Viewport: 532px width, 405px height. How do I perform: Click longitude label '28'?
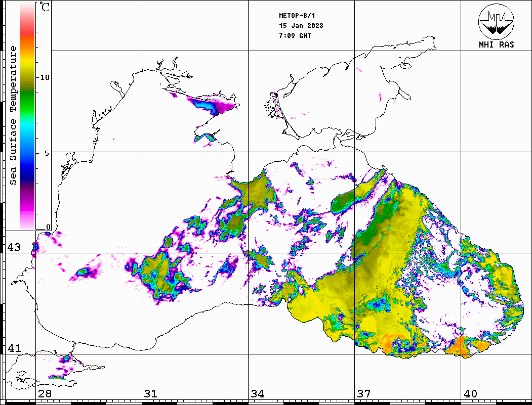[45, 393]
